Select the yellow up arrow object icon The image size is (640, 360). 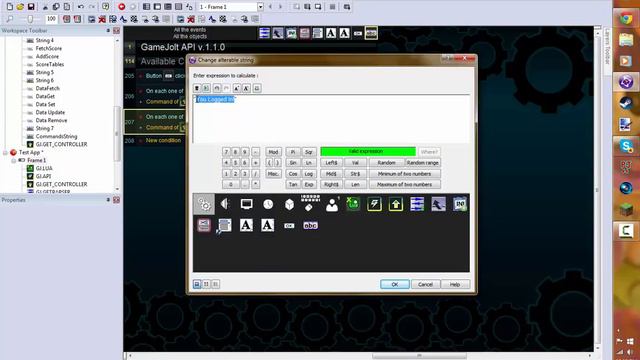[396, 204]
